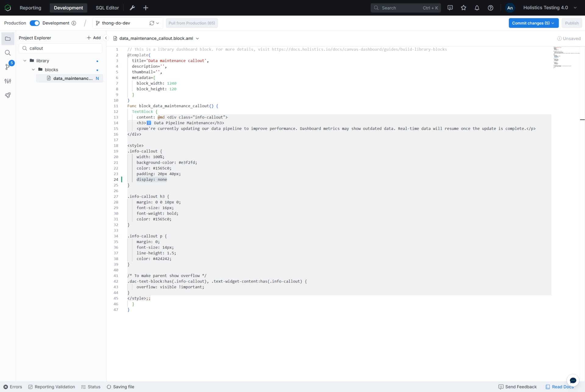Open the rocket deploy sidebar icon

pos(8,95)
